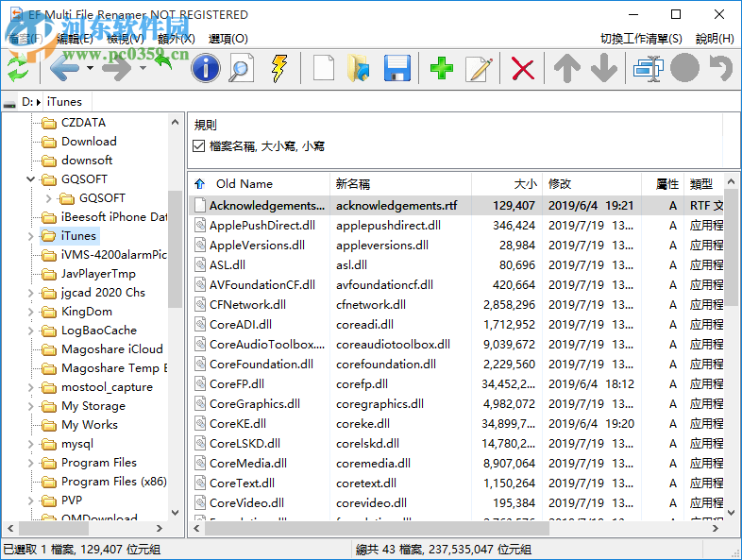Viewport: 742px width, 560px height.
Task: Sort by the 新名稱 column header
Action: (x=400, y=183)
